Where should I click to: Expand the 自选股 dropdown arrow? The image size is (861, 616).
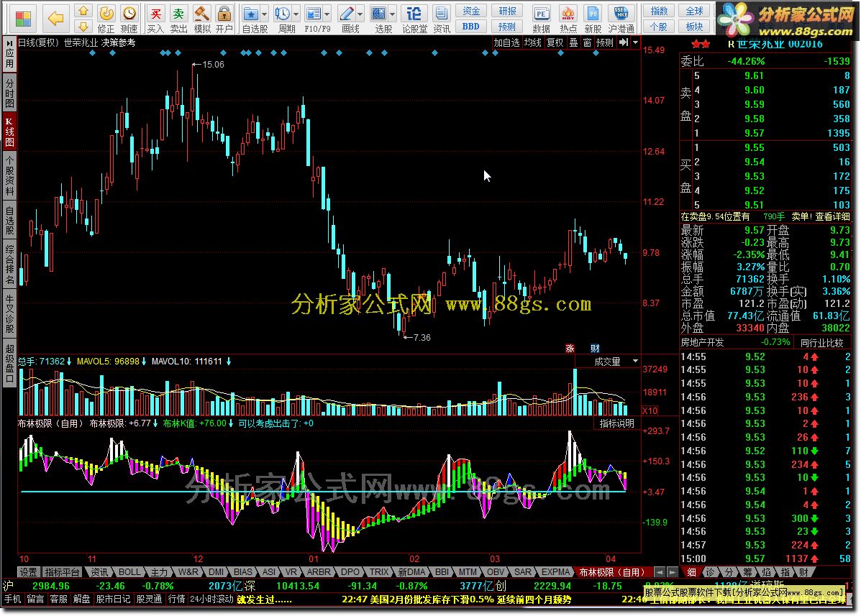tap(265, 14)
